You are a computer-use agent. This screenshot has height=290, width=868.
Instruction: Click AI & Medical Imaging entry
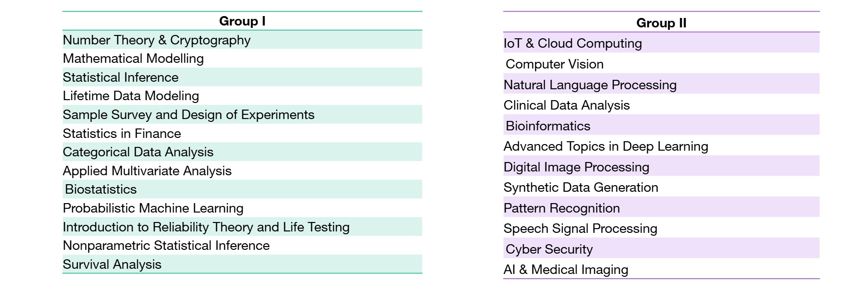point(566,270)
